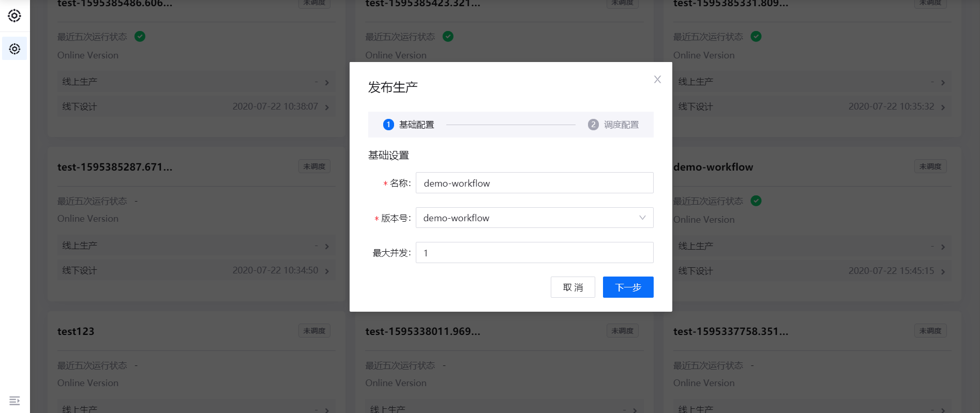Screen dimensions: 980x413
Task: Expand 线下设计 chevron dated 10:34:50
Action: pyautogui.click(x=327, y=271)
